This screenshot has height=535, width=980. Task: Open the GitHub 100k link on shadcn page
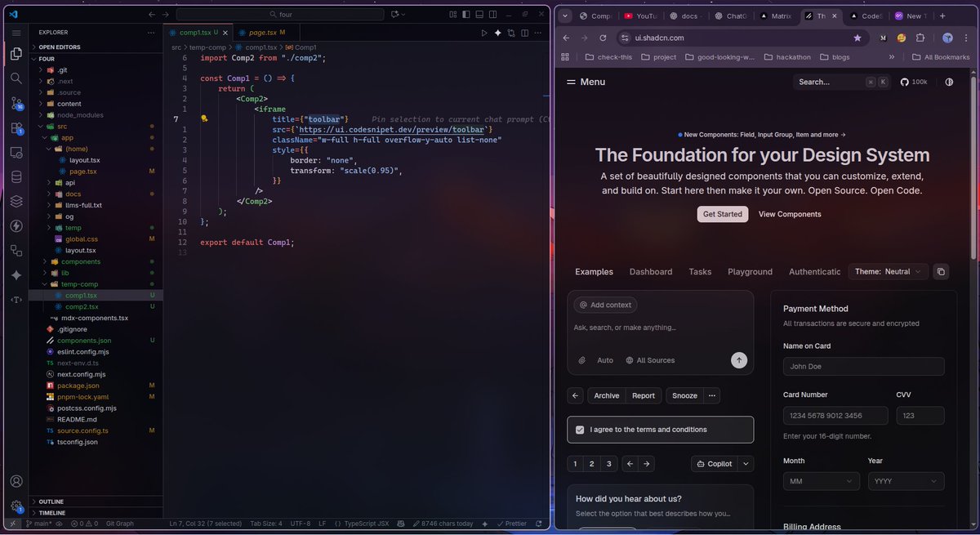pos(914,82)
